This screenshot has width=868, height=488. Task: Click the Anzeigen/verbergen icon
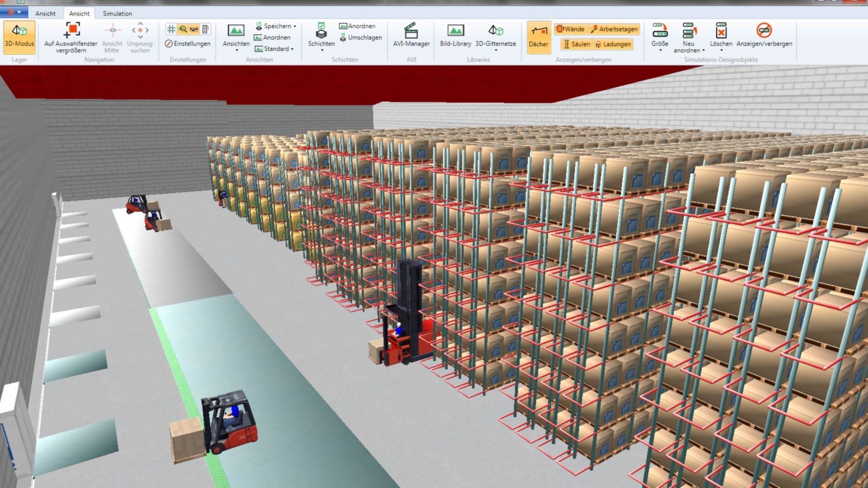pyautogui.click(x=764, y=31)
